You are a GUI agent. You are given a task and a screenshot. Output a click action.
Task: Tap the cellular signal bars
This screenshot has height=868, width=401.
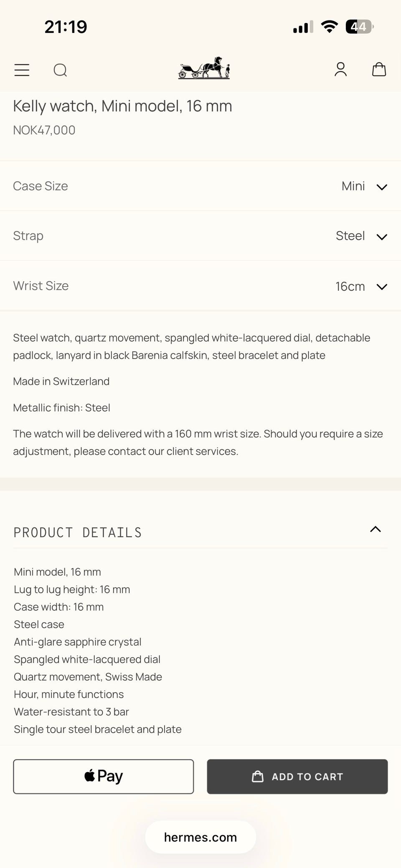coord(303,27)
